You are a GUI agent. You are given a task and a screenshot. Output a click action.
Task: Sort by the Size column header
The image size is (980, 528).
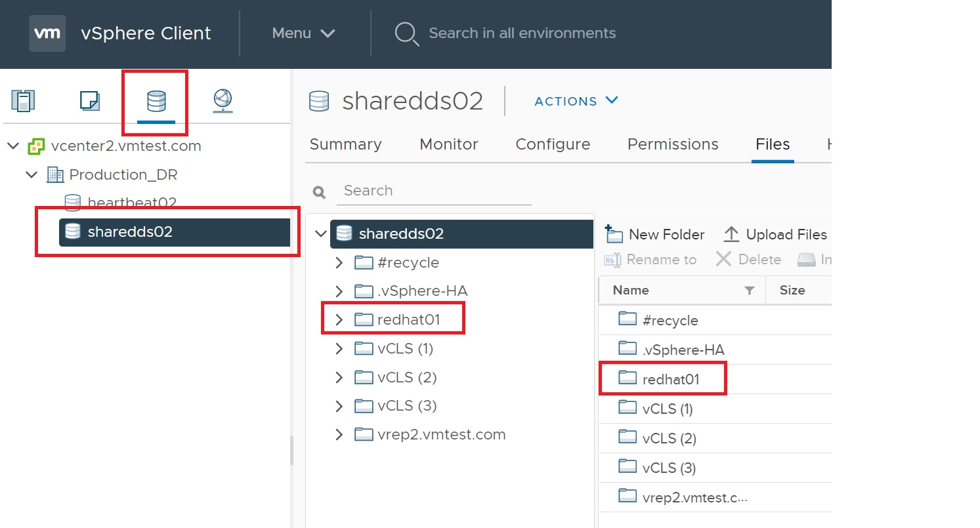click(x=792, y=290)
